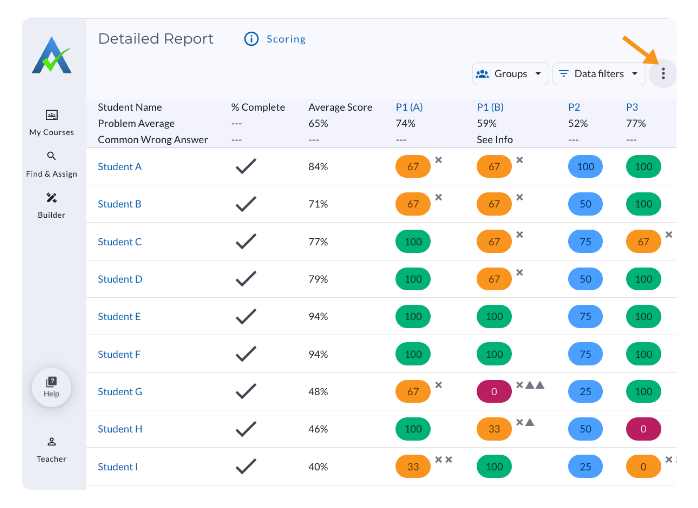Click triangle markers beside Student G's P1 (B)
The image size is (698, 508).
click(535, 385)
